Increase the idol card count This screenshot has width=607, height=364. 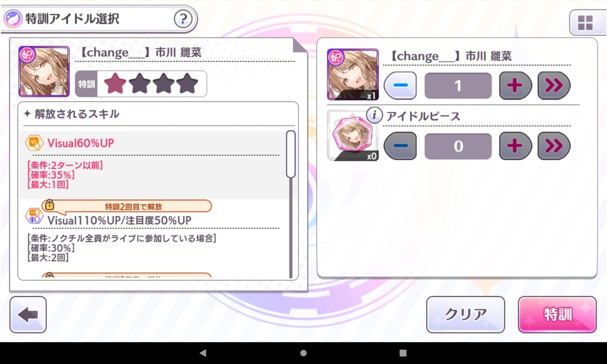click(515, 85)
